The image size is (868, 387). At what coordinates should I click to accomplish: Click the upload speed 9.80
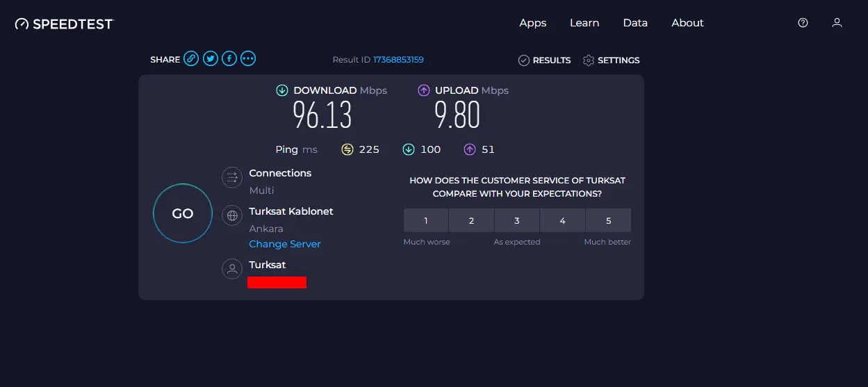pyautogui.click(x=457, y=115)
